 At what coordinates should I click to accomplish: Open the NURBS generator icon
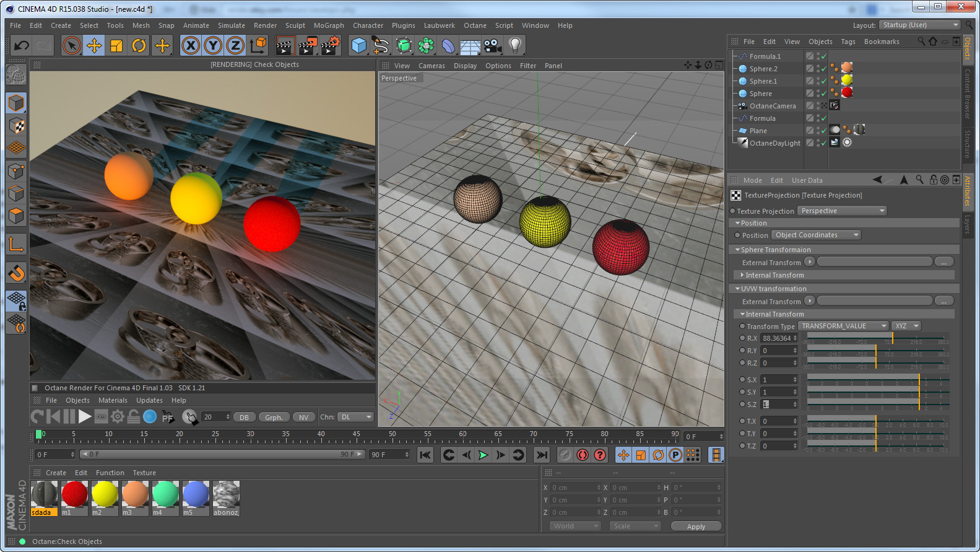click(404, 45)
